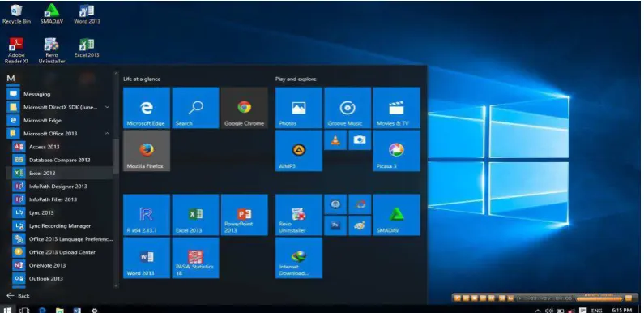This screenshot has height=313, width=644.
Task: Open InfoPath Designer 2013
Action: (60, 187)
